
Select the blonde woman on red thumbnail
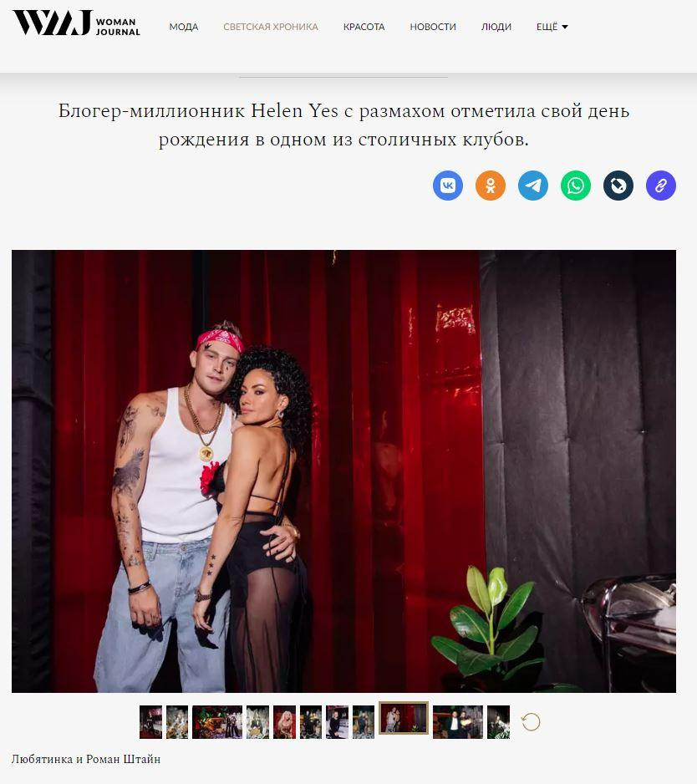[284, 722]
